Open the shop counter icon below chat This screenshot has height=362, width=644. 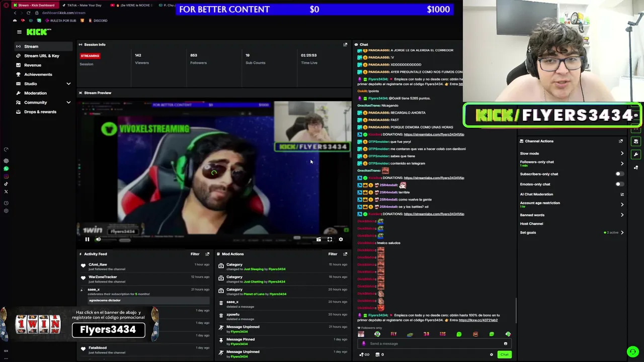380,354
